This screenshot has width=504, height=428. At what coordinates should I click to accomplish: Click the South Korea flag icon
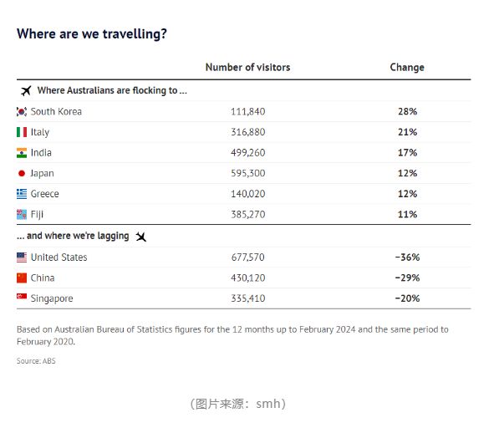(22, 112)
